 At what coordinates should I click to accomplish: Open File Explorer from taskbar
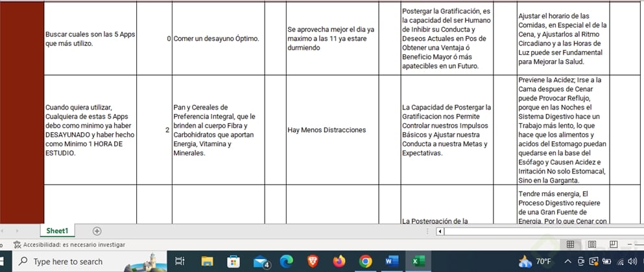(207, 262)
